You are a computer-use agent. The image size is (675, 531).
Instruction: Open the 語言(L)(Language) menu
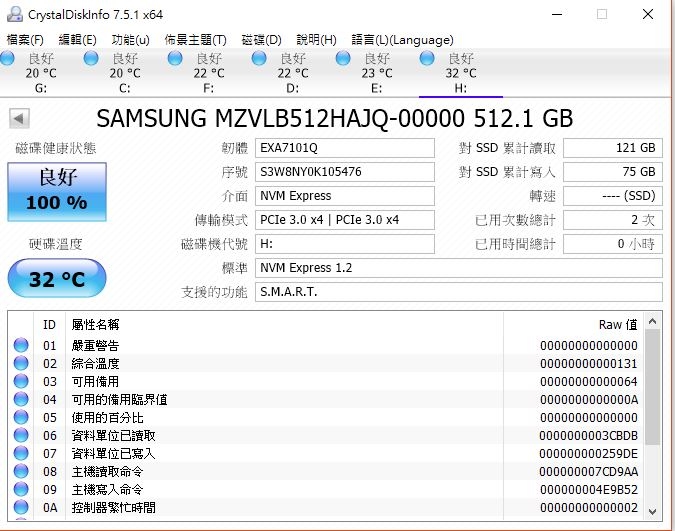403,40
